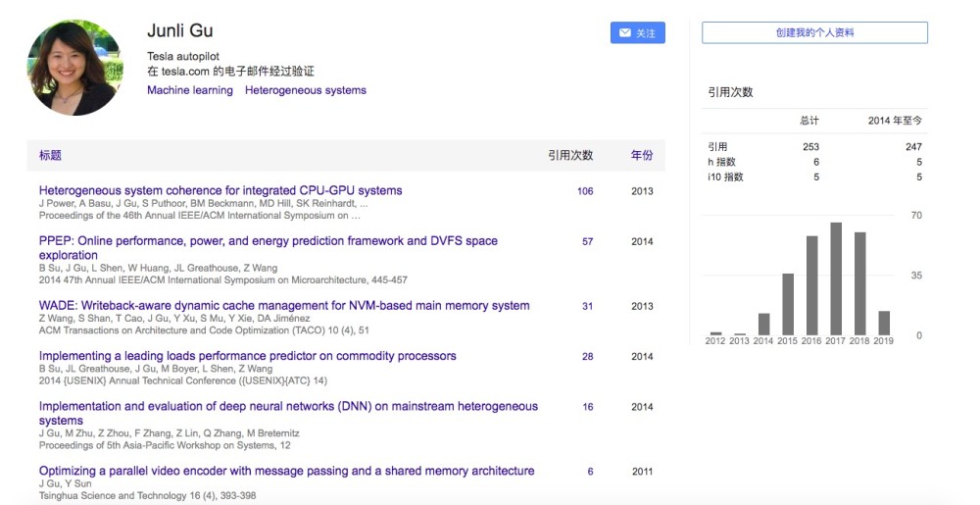View the 6 citations count link

point(590,472)
